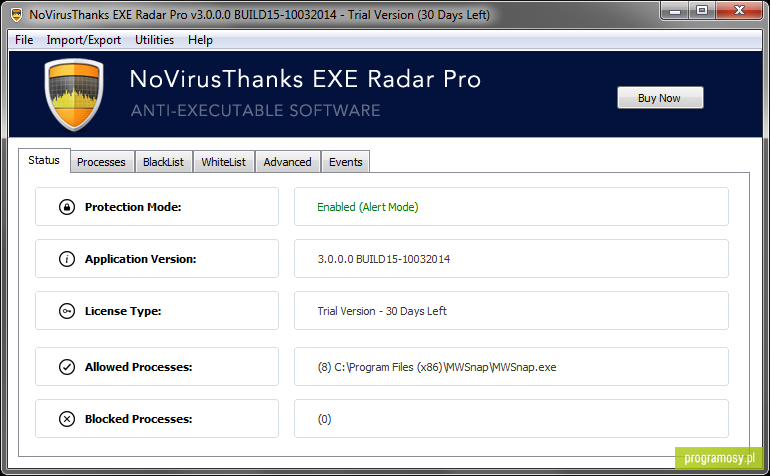Open the BlackList tab
This screenshot has width=770, height=476.
163,162
